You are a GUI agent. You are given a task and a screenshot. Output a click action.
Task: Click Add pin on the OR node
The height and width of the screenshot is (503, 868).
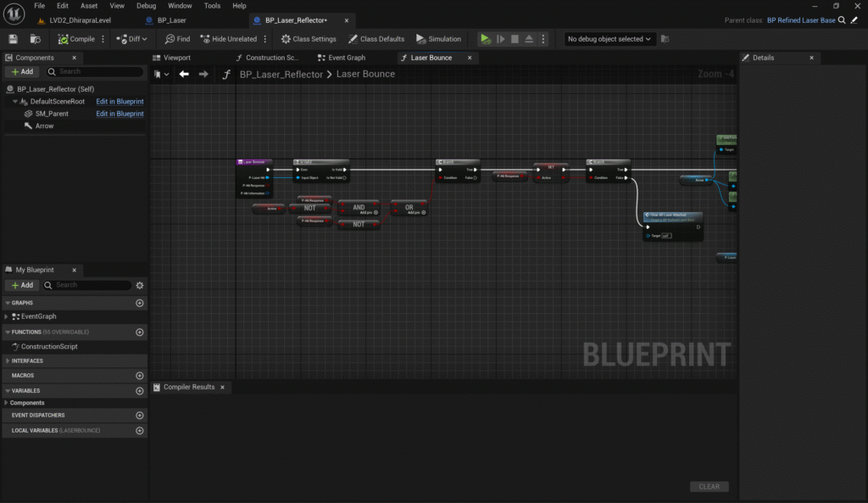pos(417,213)
